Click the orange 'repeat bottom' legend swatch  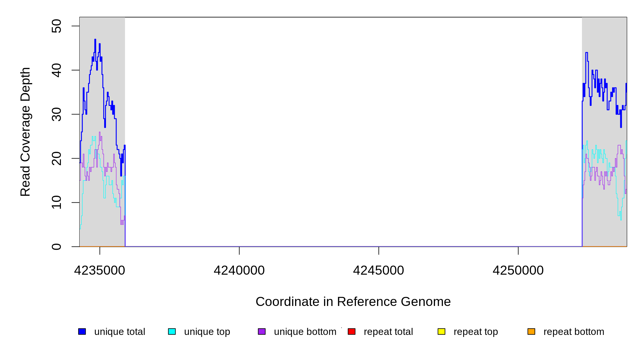click(x=531, y=331)
